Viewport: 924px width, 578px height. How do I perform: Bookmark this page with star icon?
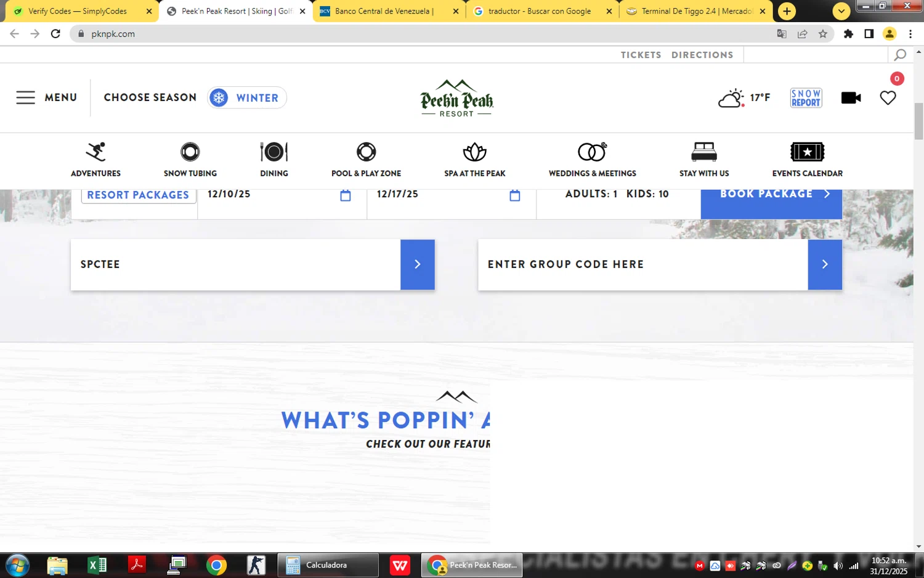(823, 34)
